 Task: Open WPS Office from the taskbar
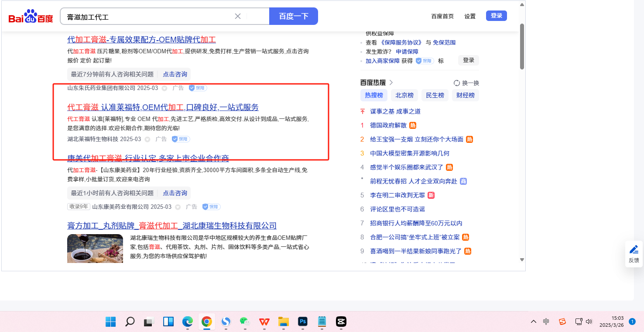(264, 322)
